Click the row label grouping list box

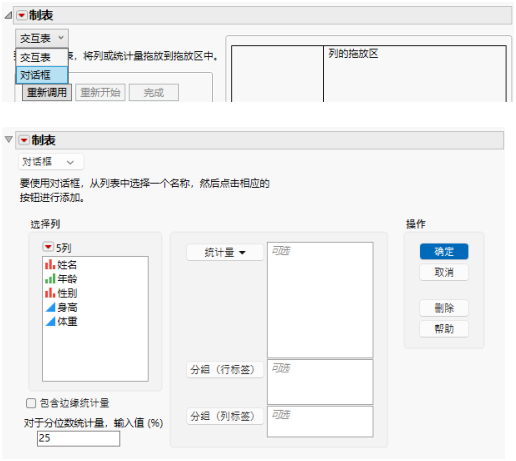[320, 382]
